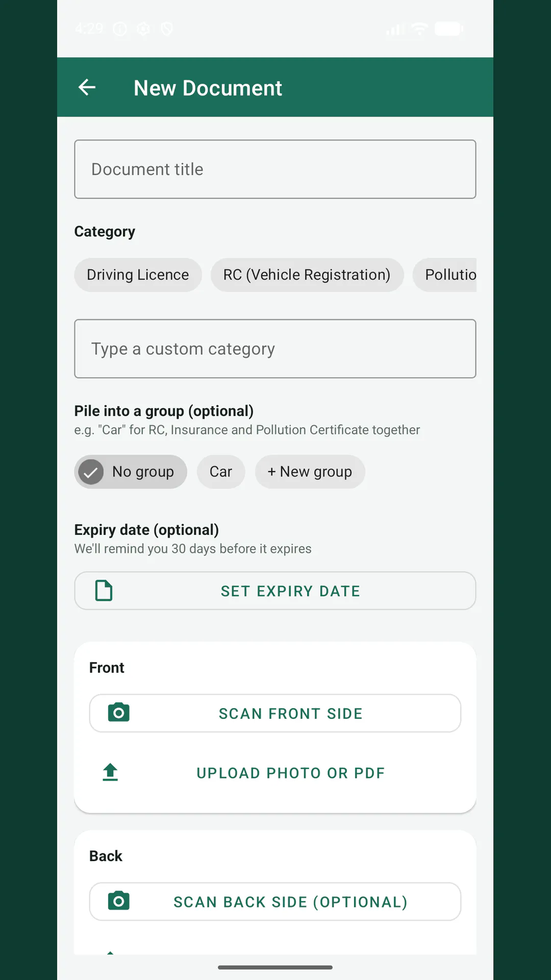
Task: Tap the Category section label
Action: click(x=105, y=232)
